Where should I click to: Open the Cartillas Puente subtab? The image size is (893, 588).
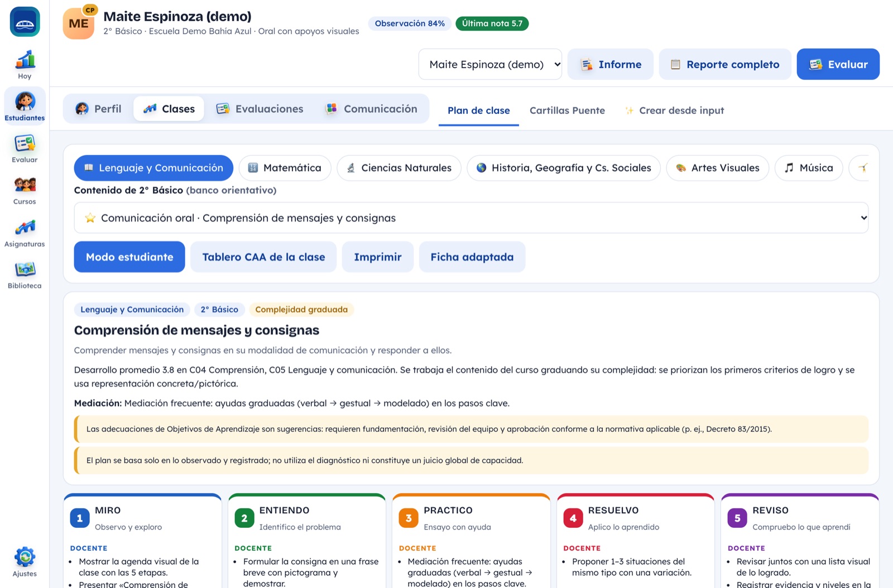[x=567, y=110]
